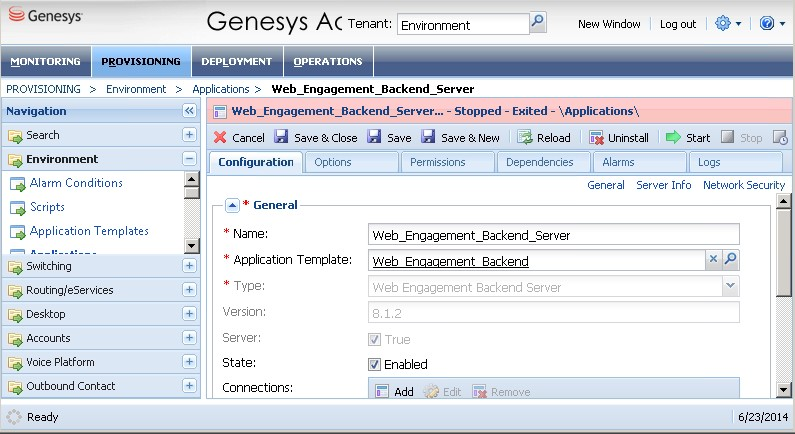Switch to the Options tab
This screenshot has width=795, height=434.
pyautogui.click(x=351, y=162)
